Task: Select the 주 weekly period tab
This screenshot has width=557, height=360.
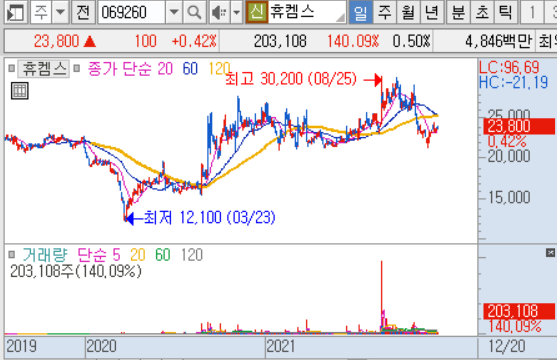Action: point(384,12)
